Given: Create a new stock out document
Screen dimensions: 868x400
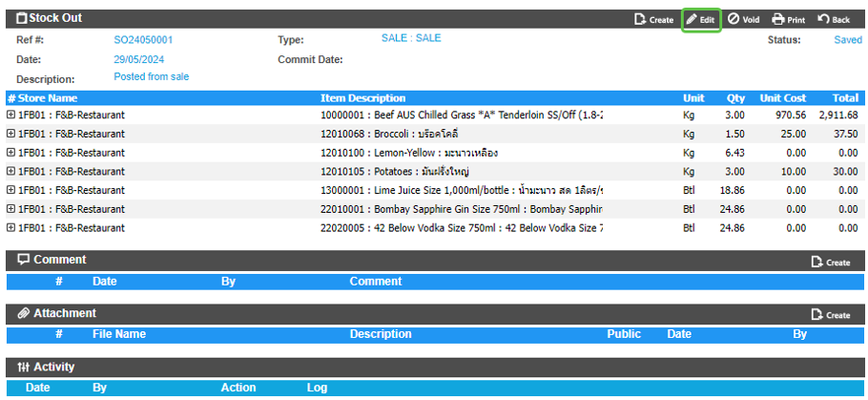Looking at the screenshot, I should 654,19.
